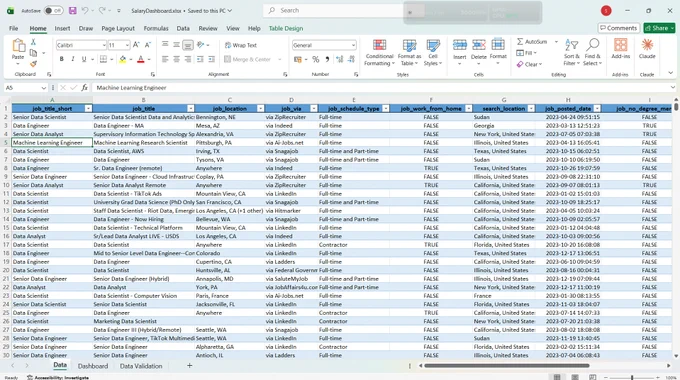Open the File menu

13,28
